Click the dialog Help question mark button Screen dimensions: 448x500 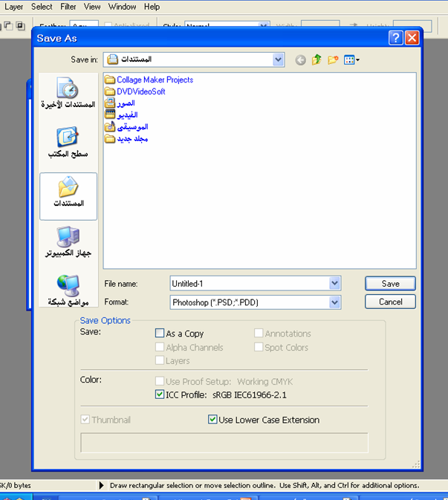[396, 38]
